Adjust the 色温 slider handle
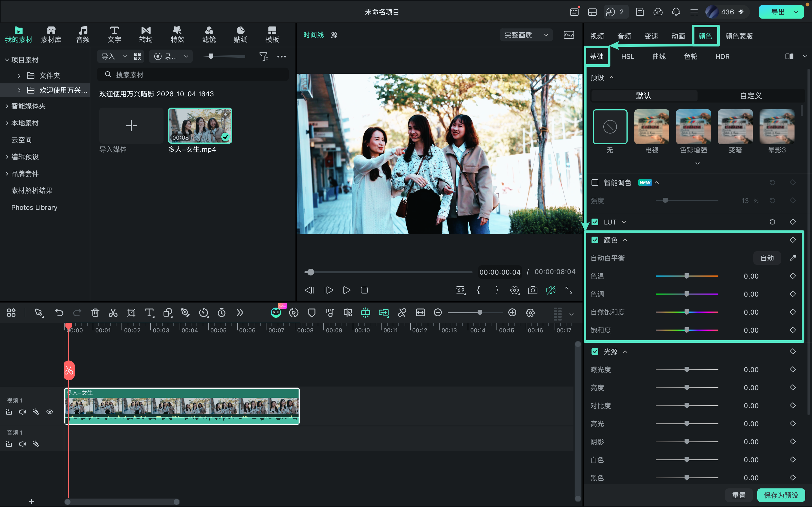The width and height of the screenshot is (812, 507). (x=687, y=276)
